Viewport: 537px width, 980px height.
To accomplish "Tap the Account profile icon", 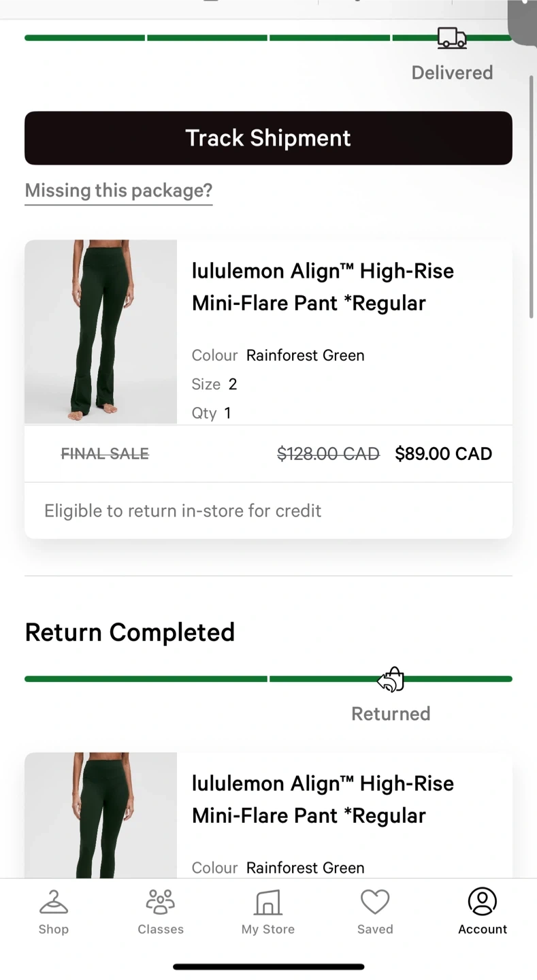I will click(483, 902).
